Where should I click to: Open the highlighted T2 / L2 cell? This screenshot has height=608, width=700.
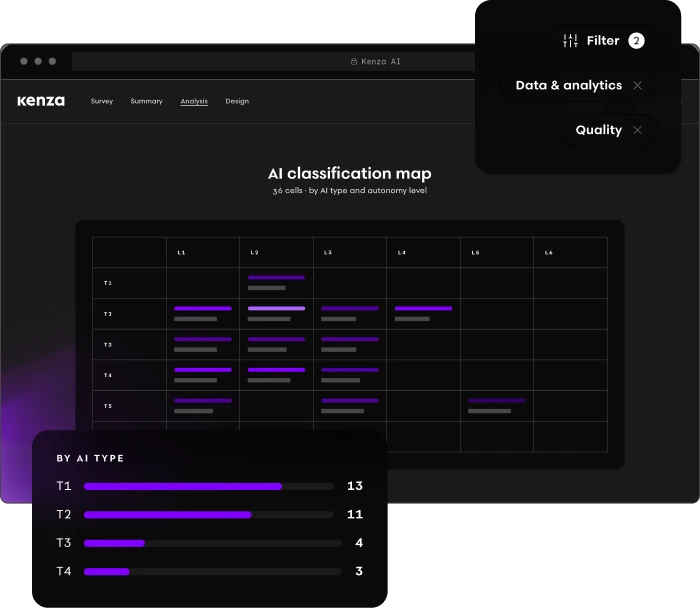tap(276, 314)
